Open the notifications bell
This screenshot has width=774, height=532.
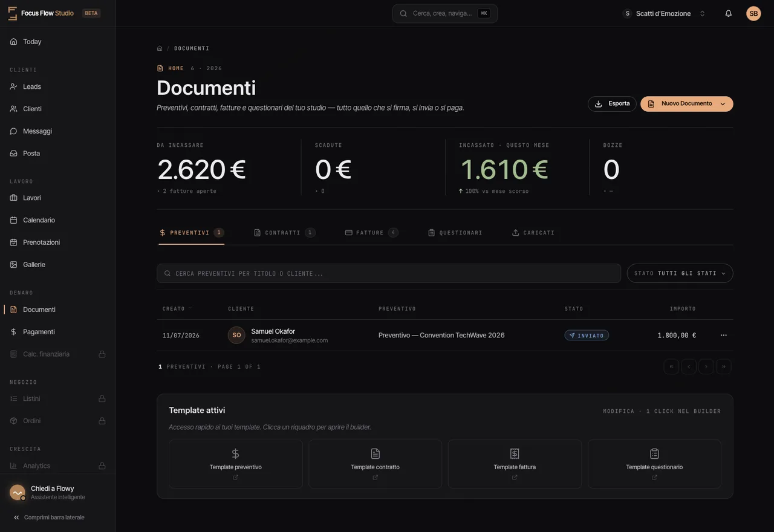728,13
